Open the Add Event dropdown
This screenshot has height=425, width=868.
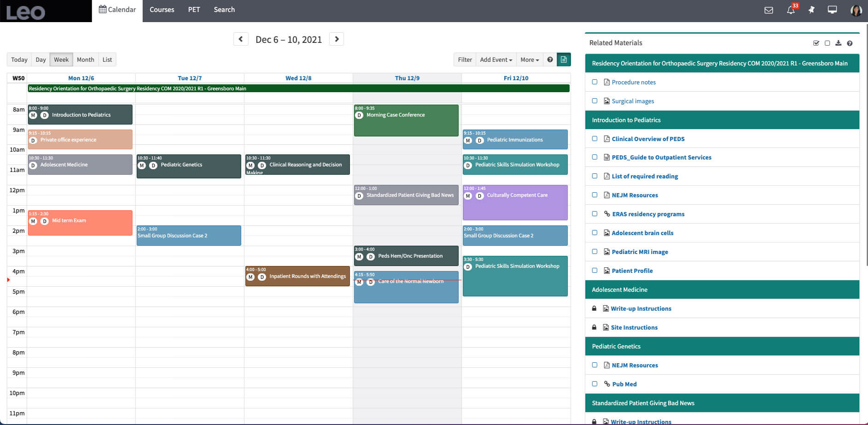click(x=495, y=59)
